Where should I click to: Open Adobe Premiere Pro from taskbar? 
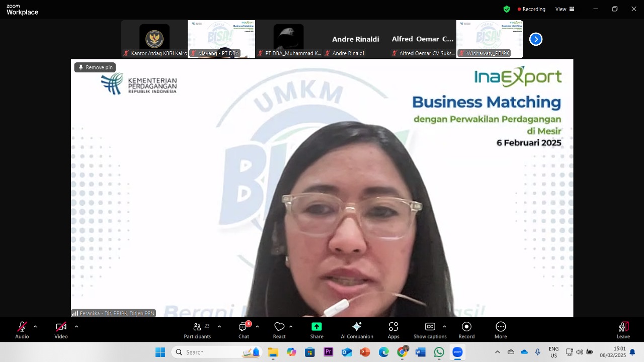click(329, 352)
